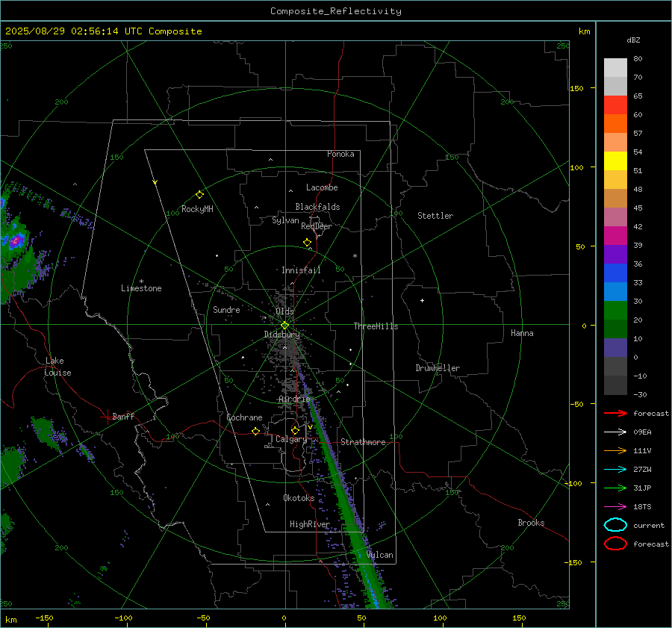Click the Ponoka town label
Screen dimensions: 672x628
[x=340, y=154]
